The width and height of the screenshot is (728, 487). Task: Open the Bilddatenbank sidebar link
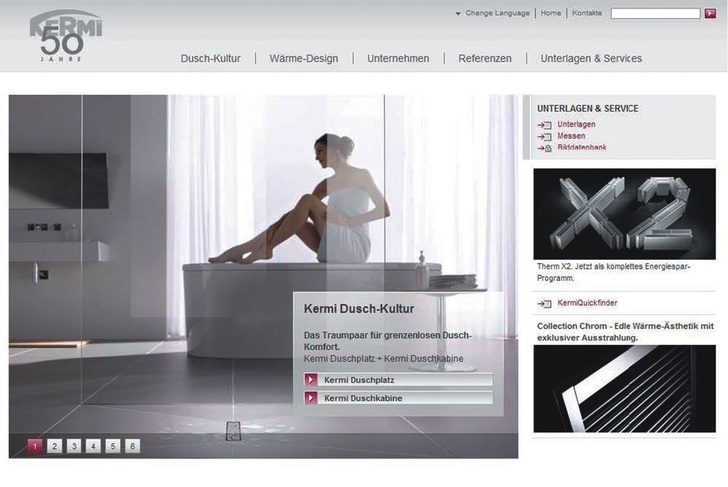click(582, 148)
